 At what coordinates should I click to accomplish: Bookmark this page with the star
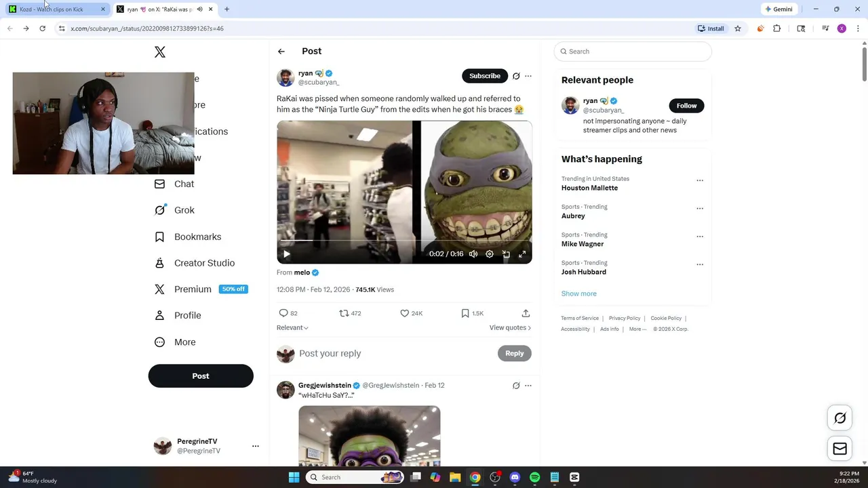click(x=737, y=28)
